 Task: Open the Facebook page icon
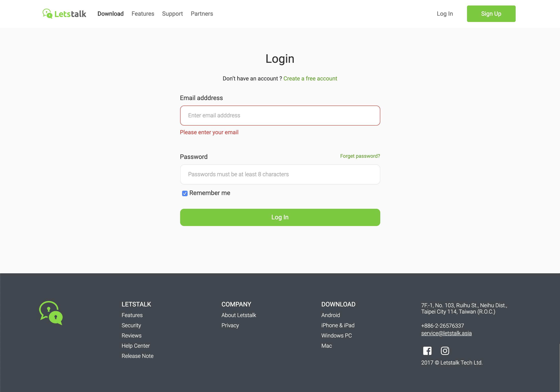(x=427, y=351)
